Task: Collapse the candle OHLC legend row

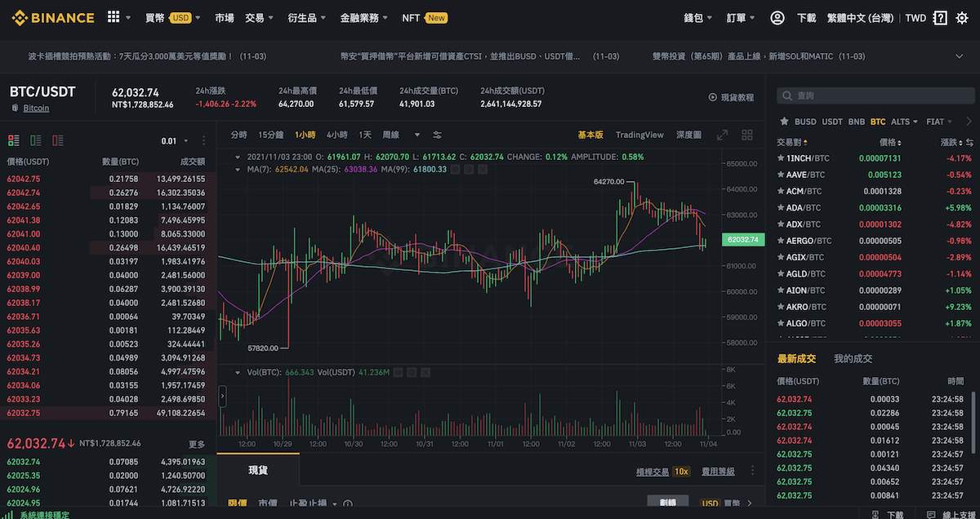Action: [x=238, y=157]
